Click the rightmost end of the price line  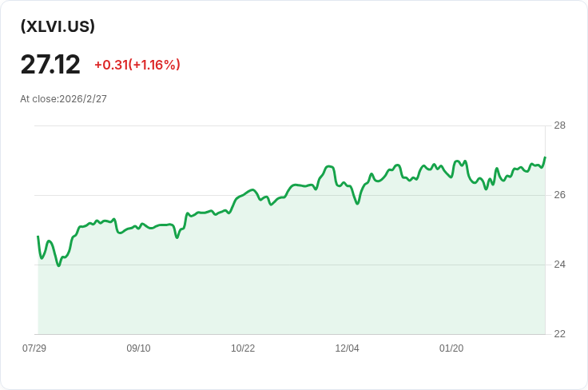545,158
